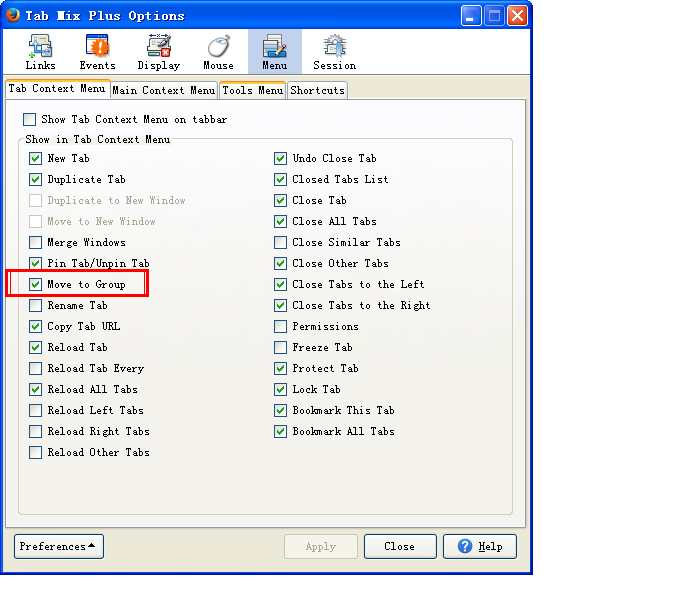
Task: Open the Mouse options panel
Action: click(x=218, y=52)
